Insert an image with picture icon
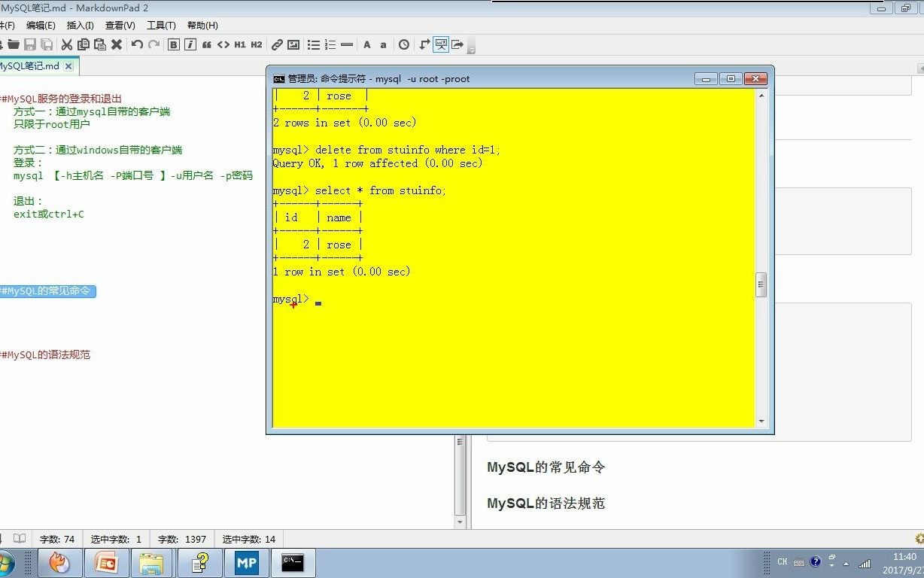This screenshot has height=578, width=924. 293,44
